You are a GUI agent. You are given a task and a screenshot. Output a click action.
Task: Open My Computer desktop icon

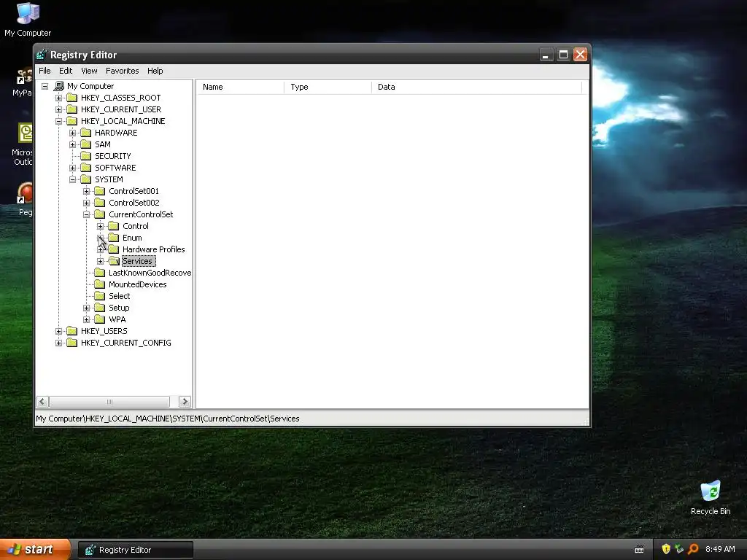tap(28, 20)
